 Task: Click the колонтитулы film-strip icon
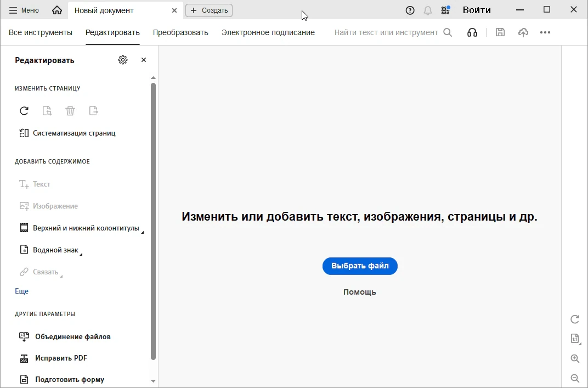pyautogui.click(x=24, y=228)
